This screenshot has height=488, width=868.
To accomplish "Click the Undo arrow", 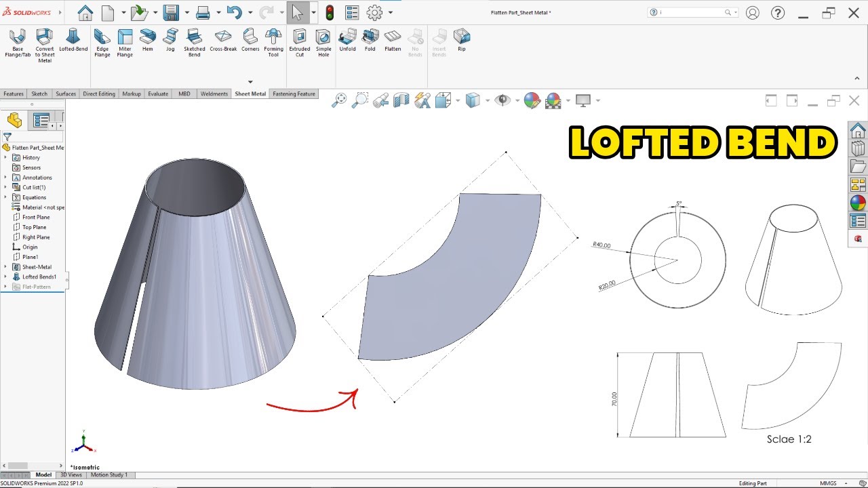I will pyautogui.click(x=234, y=12).
